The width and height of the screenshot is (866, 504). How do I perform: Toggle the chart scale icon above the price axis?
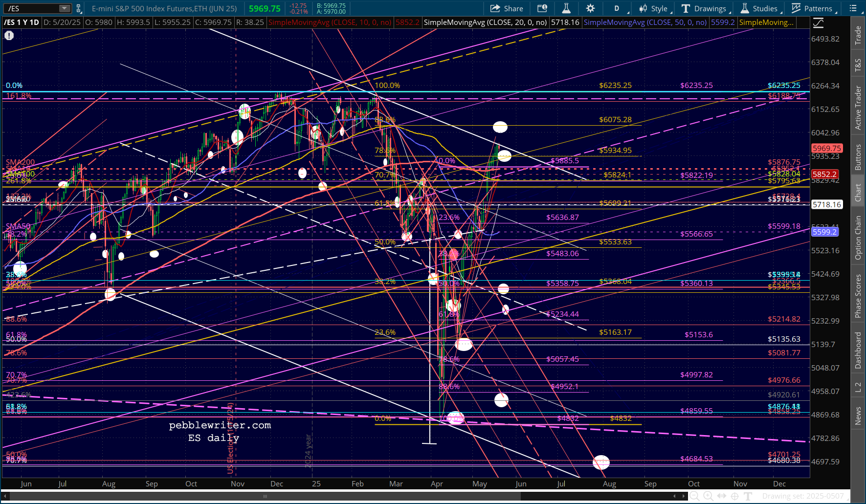tap(818, 22)
